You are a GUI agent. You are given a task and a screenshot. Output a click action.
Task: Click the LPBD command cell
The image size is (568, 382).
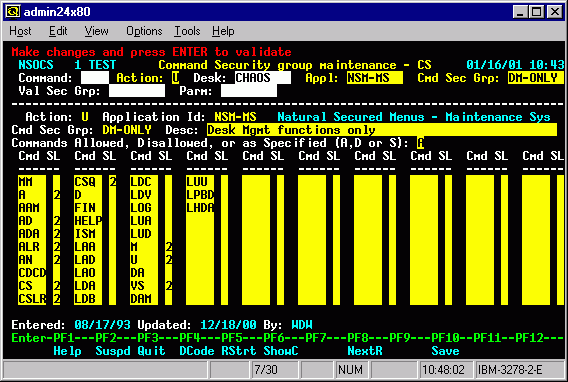point(200,195)
